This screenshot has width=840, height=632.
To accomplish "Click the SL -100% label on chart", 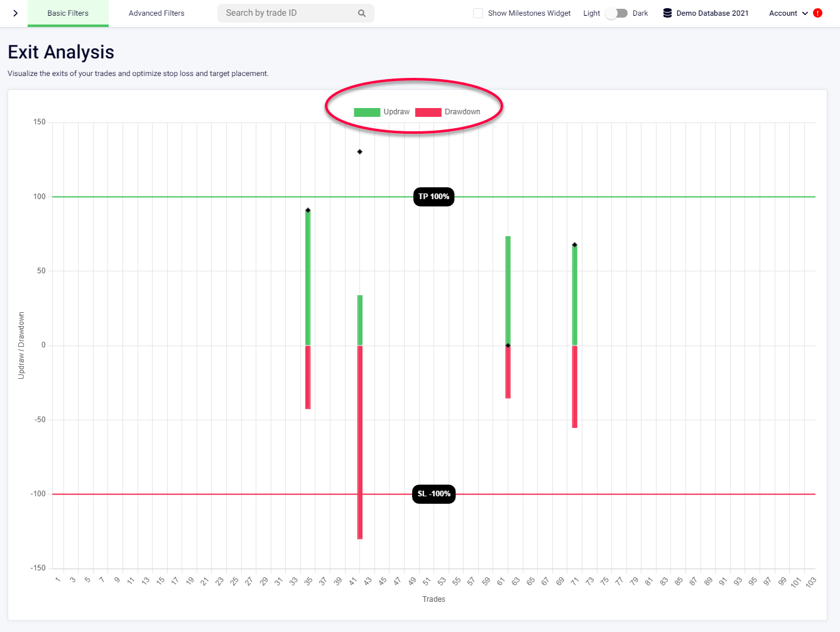I will click(x=434, y=494).
